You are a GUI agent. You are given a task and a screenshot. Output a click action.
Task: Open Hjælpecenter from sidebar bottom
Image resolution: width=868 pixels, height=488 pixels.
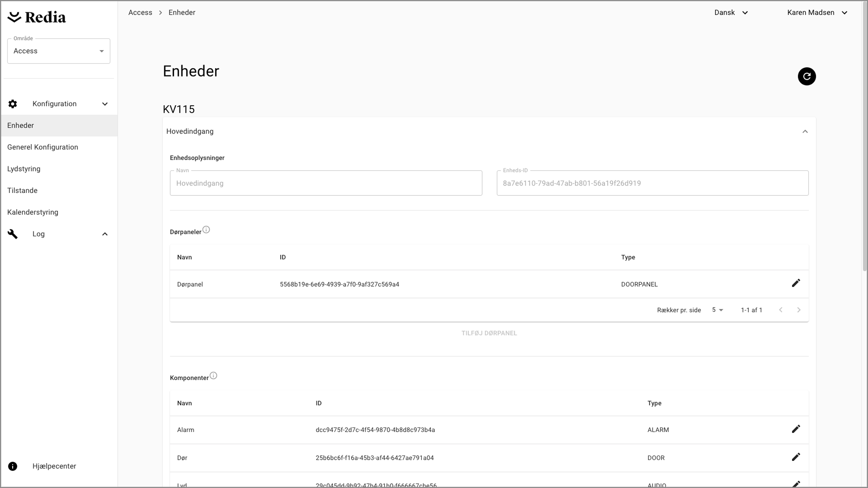pos(54,466)
